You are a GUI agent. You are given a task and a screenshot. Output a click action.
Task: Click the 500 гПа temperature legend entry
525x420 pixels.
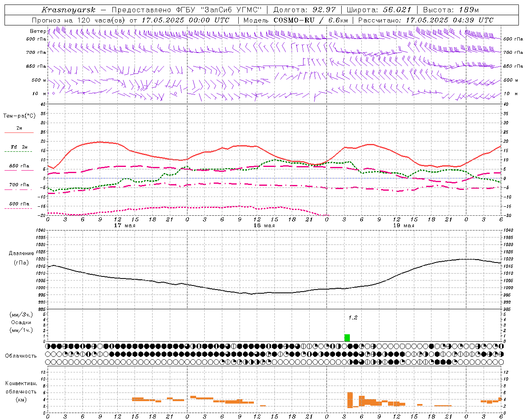click(19, 204)
